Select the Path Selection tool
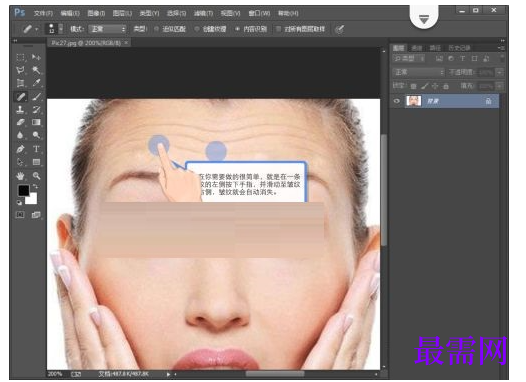 coord(20,162)
